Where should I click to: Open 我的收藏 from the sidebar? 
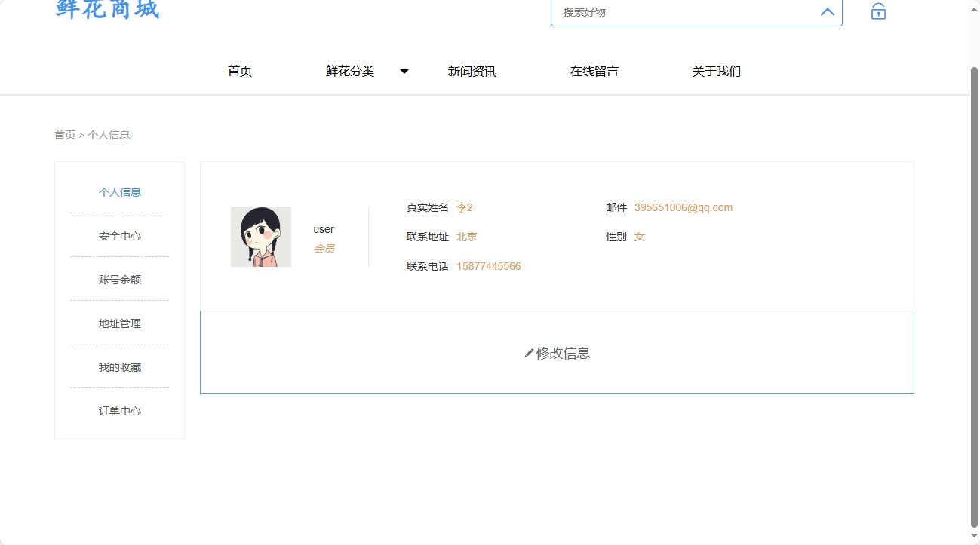click(119, 367)
